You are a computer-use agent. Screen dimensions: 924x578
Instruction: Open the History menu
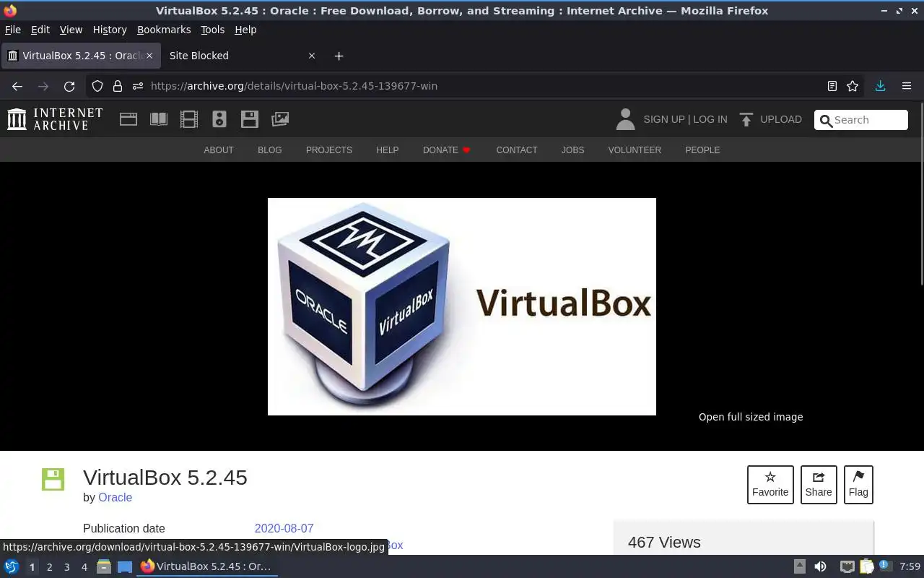[x=110, y=30]
